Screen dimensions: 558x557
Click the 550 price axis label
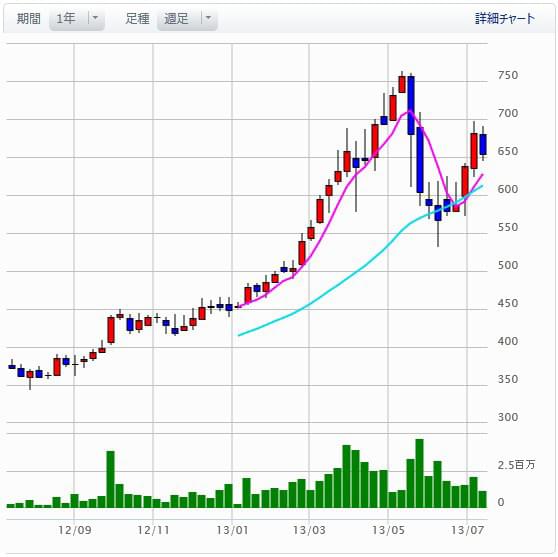pos(508,227)
